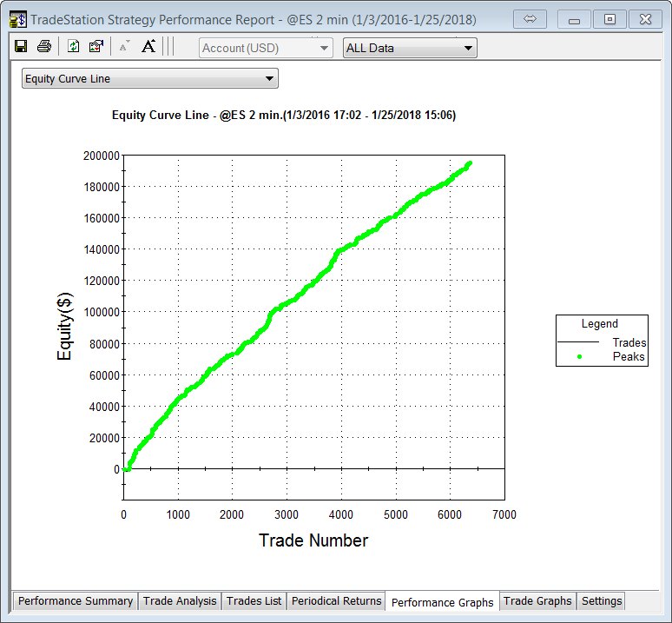672x623 pixels.
Task: Switch to the Performance Summary tab
Action: tap(76, 600)
